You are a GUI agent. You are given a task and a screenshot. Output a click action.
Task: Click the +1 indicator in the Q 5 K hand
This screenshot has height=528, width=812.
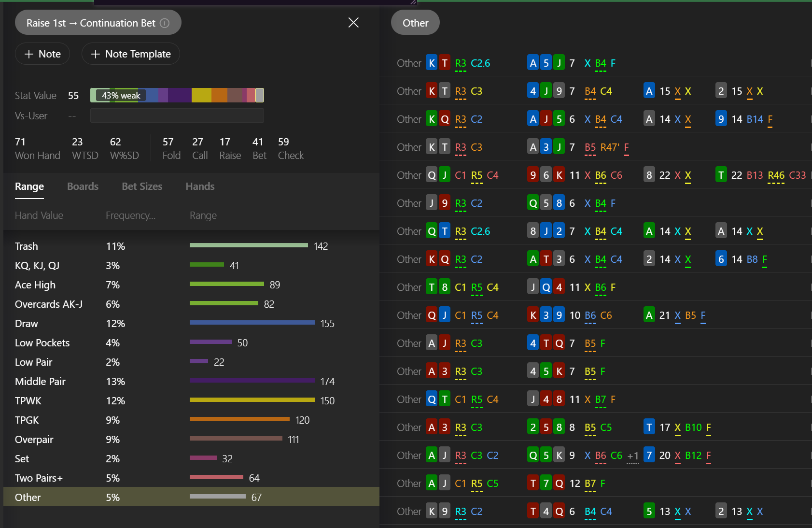click(633, 456)
